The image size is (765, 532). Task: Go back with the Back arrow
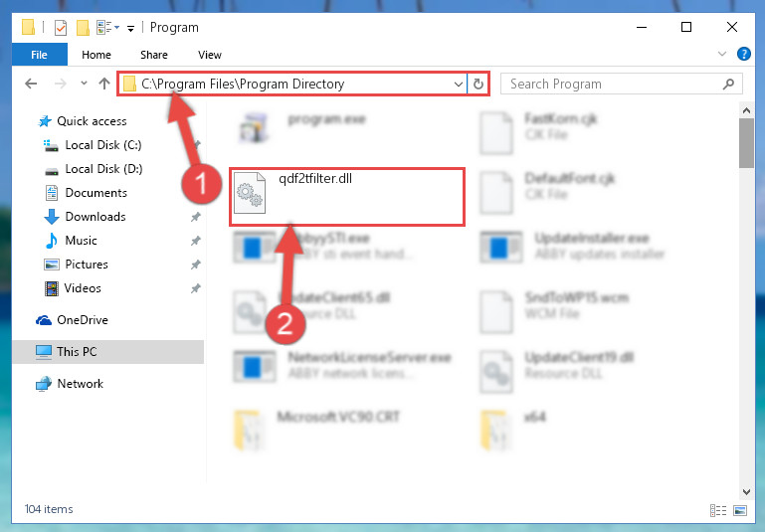(x=31, y=84)
